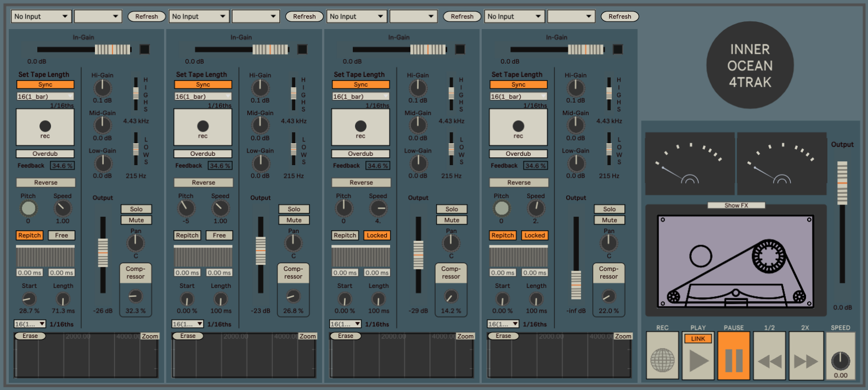Click the fourth Refresh button
Image resolution: width=868 pixels, height=390 pixels.
tap(619, 16)
